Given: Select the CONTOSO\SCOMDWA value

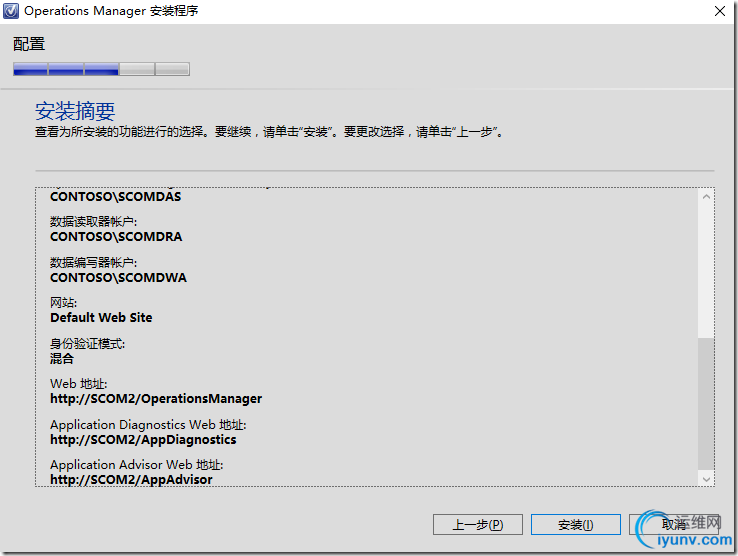Looking at the screenshot, I should click(x=118, y=278).
